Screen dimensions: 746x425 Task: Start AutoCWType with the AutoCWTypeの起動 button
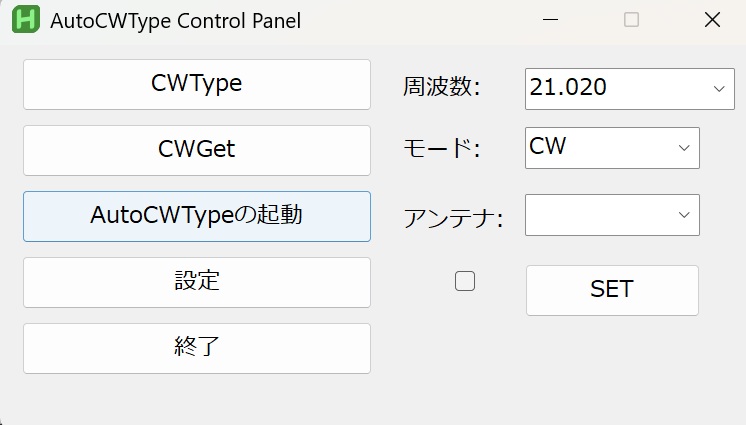click(x=197, y=217)
